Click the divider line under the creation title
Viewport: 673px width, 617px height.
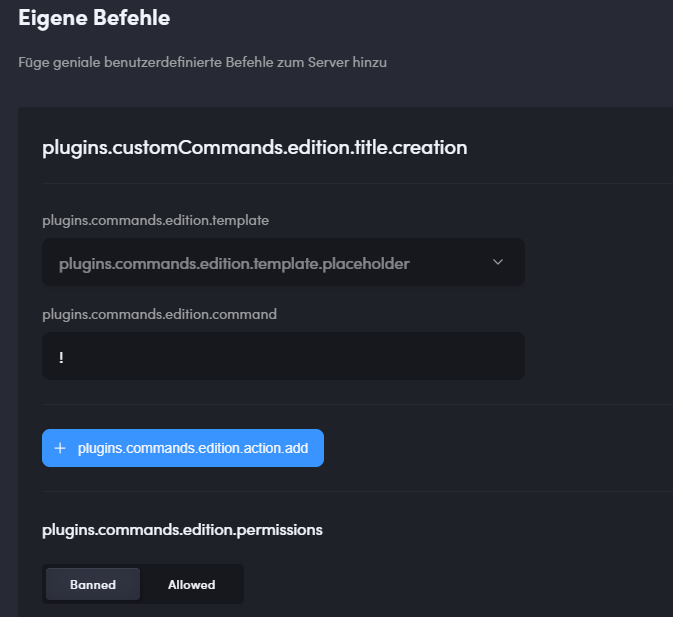(357, 184)
